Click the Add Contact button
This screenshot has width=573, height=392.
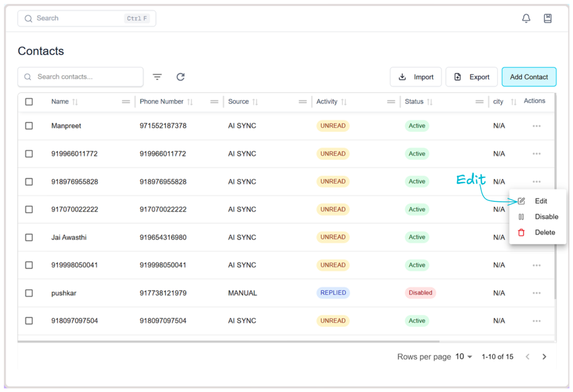[528, 77]
